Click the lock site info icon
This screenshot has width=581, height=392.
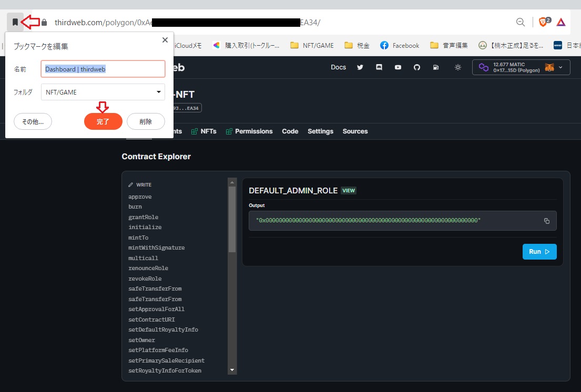point(44,23)
